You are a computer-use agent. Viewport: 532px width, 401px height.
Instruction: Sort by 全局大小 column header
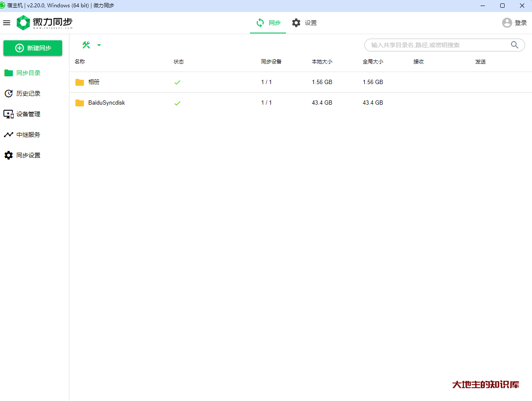(373, 62)
